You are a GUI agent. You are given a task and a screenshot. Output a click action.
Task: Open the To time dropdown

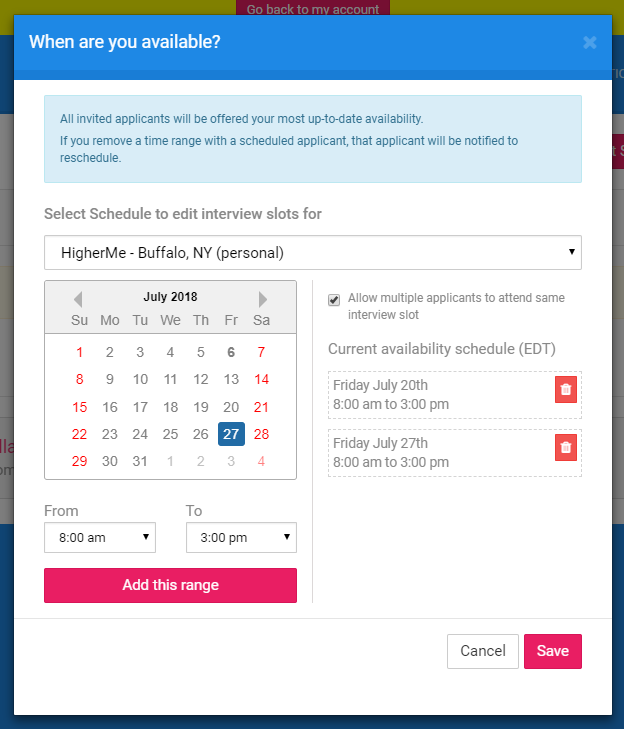(241, 537)
